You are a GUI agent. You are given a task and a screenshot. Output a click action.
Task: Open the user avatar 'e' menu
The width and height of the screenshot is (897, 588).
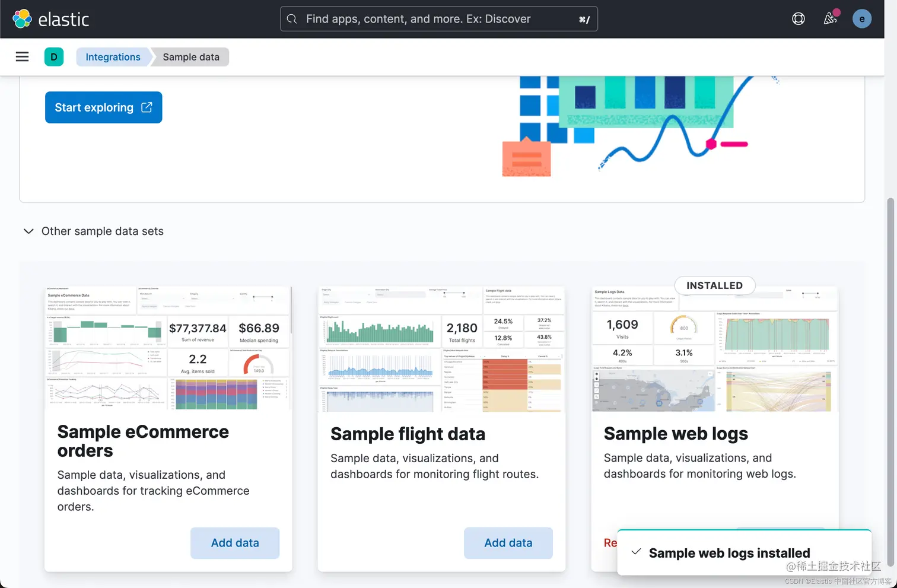862,19
